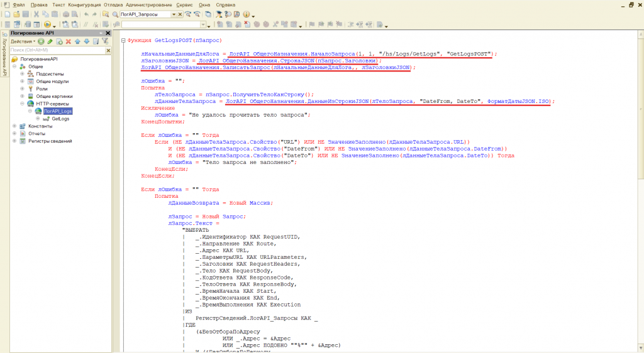Open the Файл menu

coord(18,5)
